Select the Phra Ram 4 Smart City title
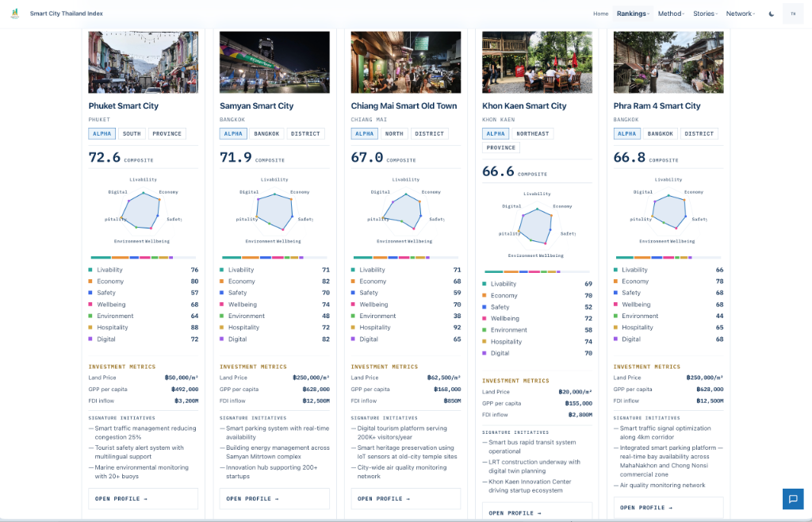This screenshot has width=812, height=522. [x=657, y=106]
